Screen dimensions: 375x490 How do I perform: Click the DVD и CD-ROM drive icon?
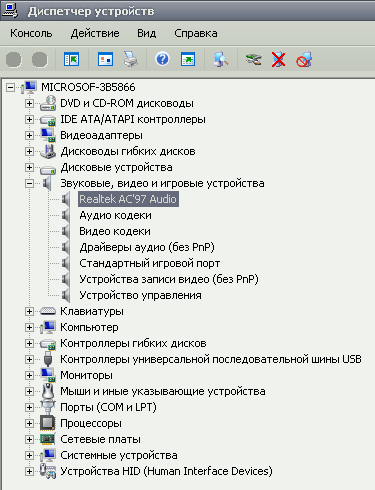(x=48, y=103)
